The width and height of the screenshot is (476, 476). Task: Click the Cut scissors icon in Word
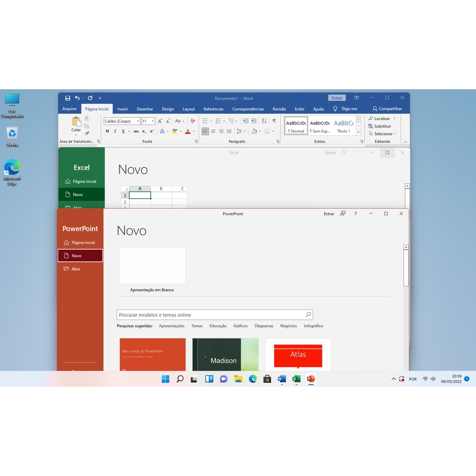tap(87, 118)
